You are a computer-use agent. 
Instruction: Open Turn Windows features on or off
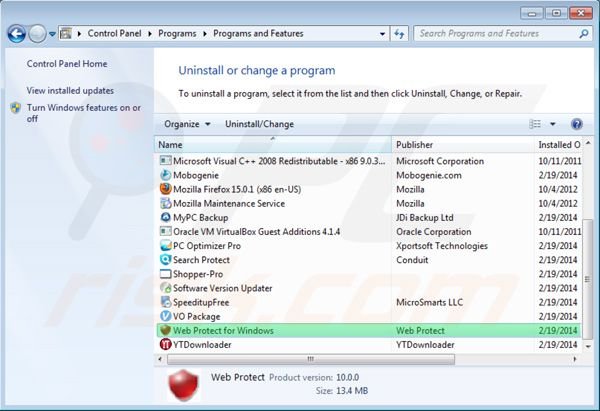pos(84,113)
